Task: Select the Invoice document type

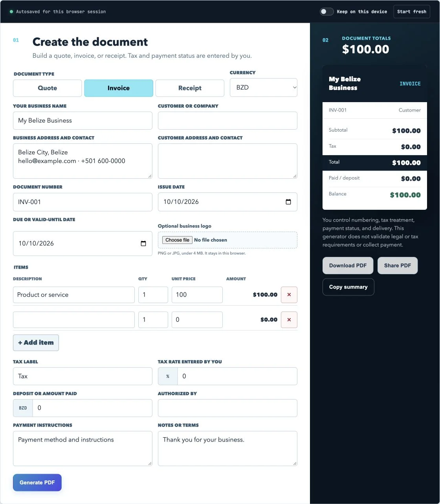Action: [119, 88]
